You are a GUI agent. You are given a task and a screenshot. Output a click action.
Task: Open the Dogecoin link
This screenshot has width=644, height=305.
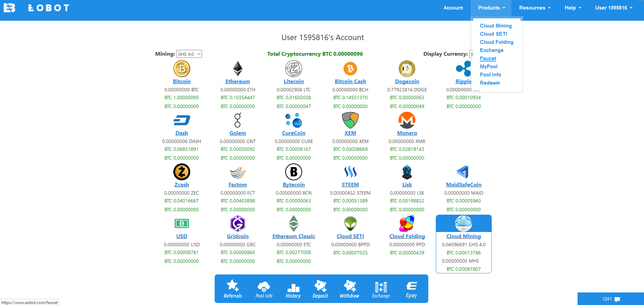[x=407, y=82]
